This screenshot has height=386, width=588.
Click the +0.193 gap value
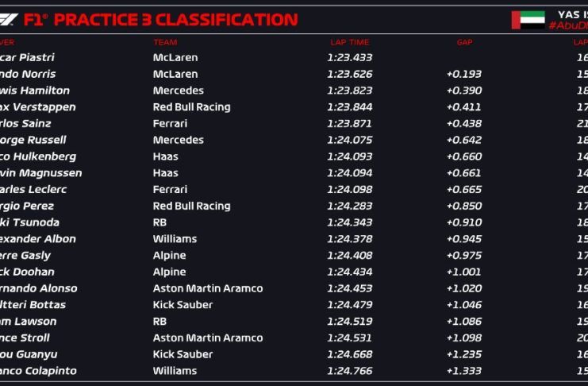click(x=463, y=74)
